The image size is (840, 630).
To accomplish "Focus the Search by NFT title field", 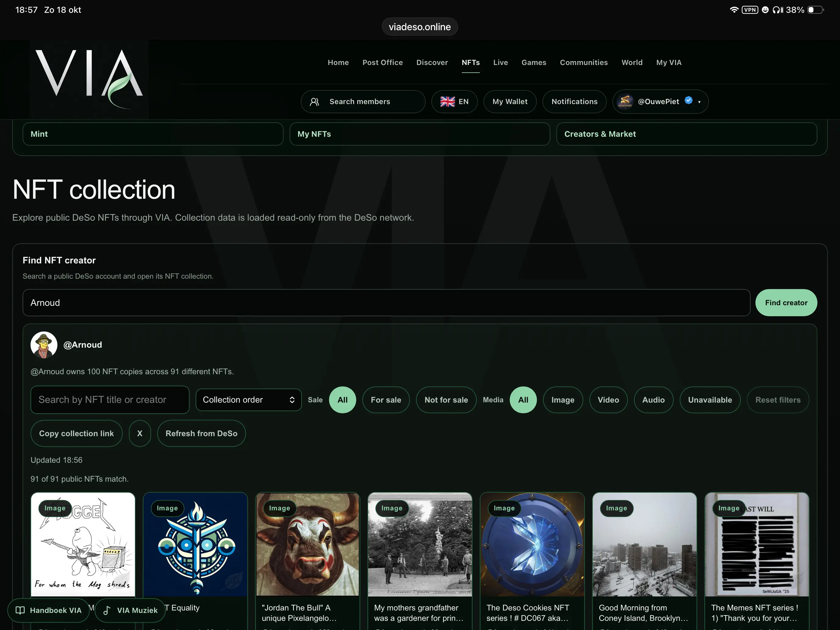I will 110,400.
